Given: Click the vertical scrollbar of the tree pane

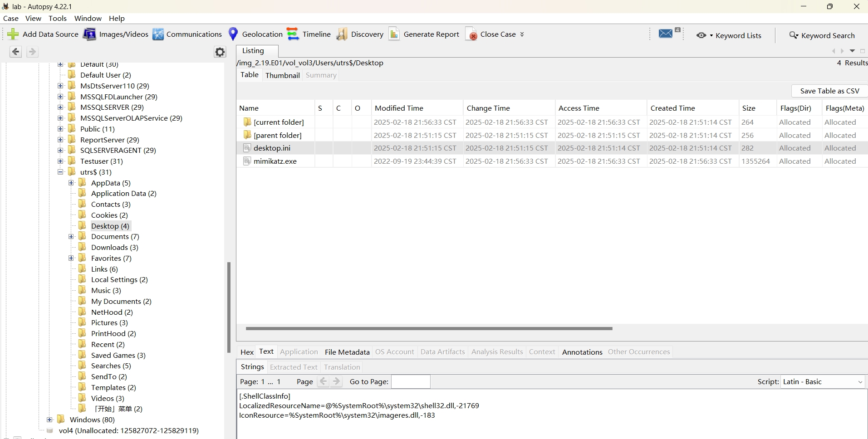Looking at the screenshot, I should 229,307.
